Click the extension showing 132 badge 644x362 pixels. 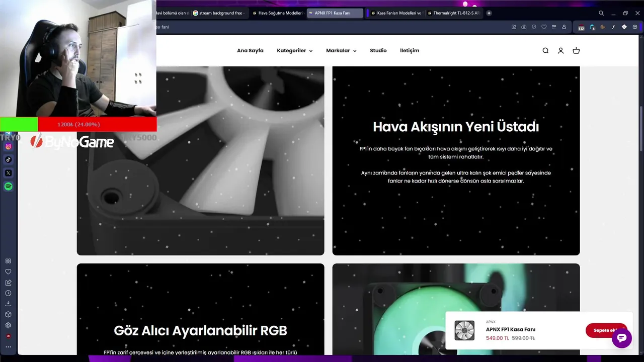(x=581, y=27)
